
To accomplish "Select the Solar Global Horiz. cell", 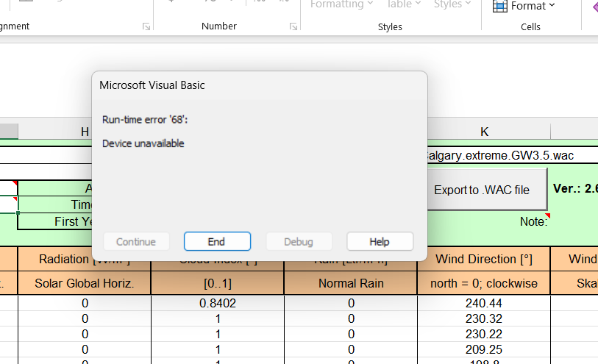I will (x=85, y=283).
